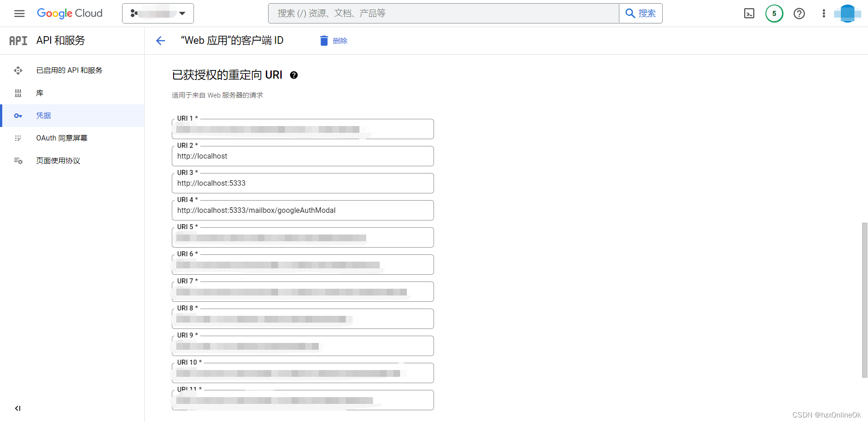Open the help question mark menu
This screenshot has width=868, height=422.
(799, 14)
